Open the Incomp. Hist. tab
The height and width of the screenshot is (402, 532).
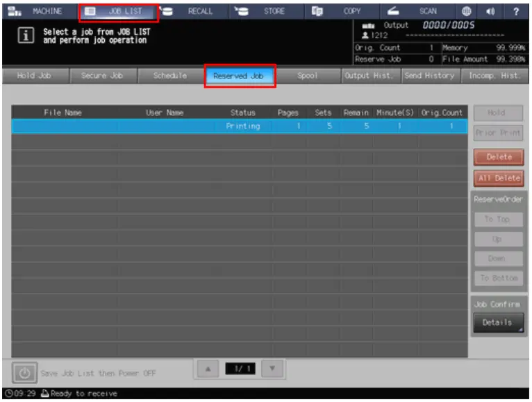pos(494,76)
